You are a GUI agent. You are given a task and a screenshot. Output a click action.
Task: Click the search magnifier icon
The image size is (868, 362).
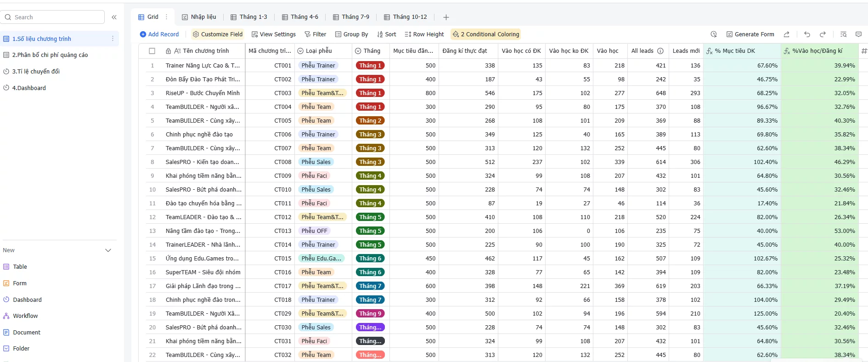tap(8, 17)
